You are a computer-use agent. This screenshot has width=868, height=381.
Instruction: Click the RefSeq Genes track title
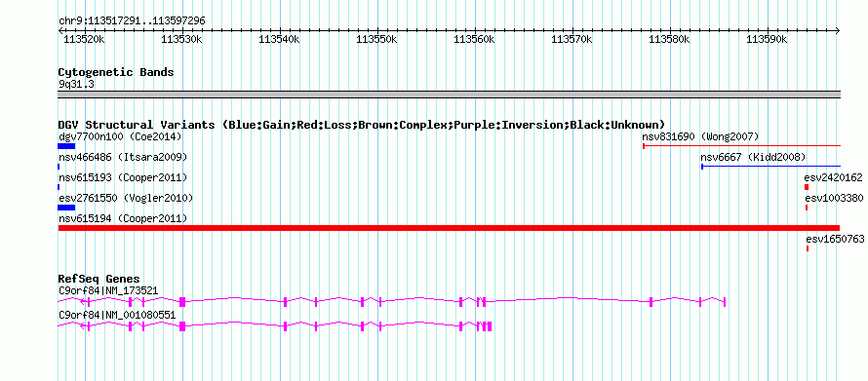(x=99, y=279)
